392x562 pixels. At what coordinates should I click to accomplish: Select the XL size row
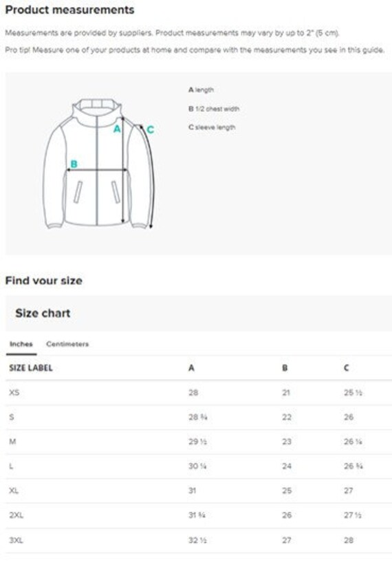click(x=199, y=490)
